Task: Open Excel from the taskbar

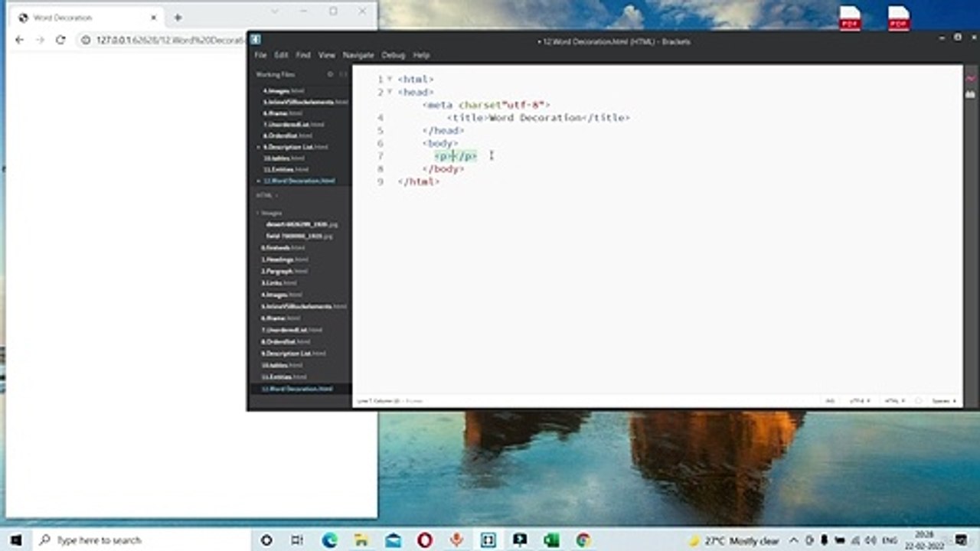Action: coord(551,540)
